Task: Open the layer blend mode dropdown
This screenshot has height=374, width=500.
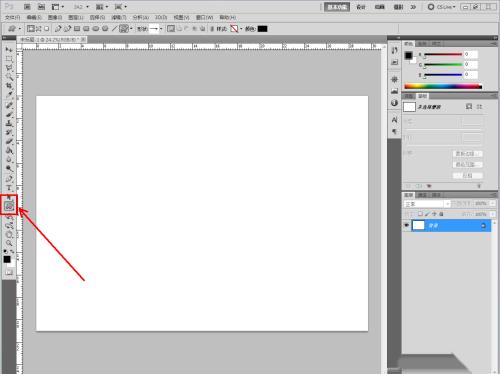Action: [427, 204]
